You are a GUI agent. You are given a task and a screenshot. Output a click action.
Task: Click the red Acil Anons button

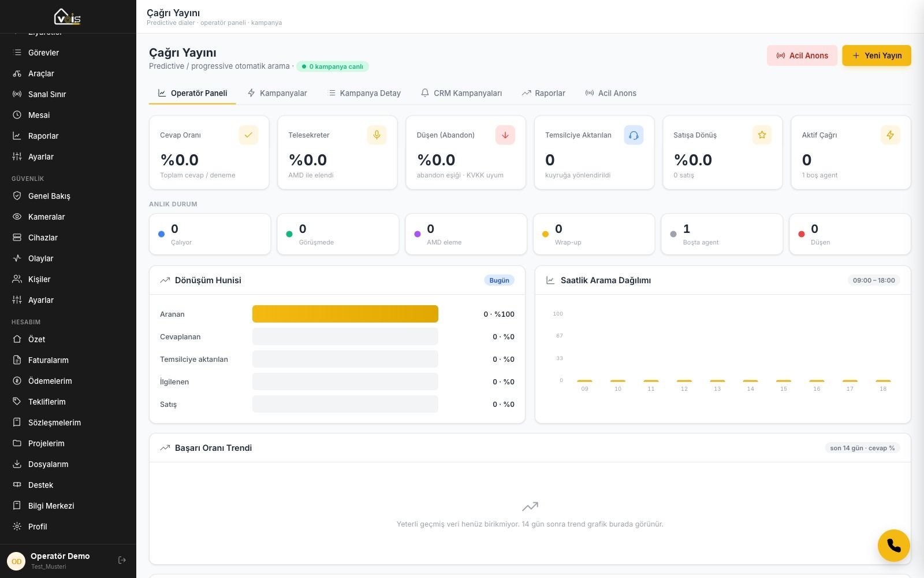pyautogui.click(x=802, y=55)
